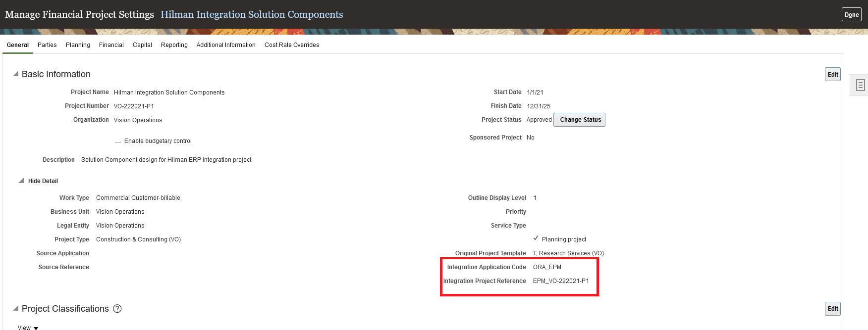This screenshot has width=868, height=330.
Task: Open the Capital tab
Action: tap(142, 45)
